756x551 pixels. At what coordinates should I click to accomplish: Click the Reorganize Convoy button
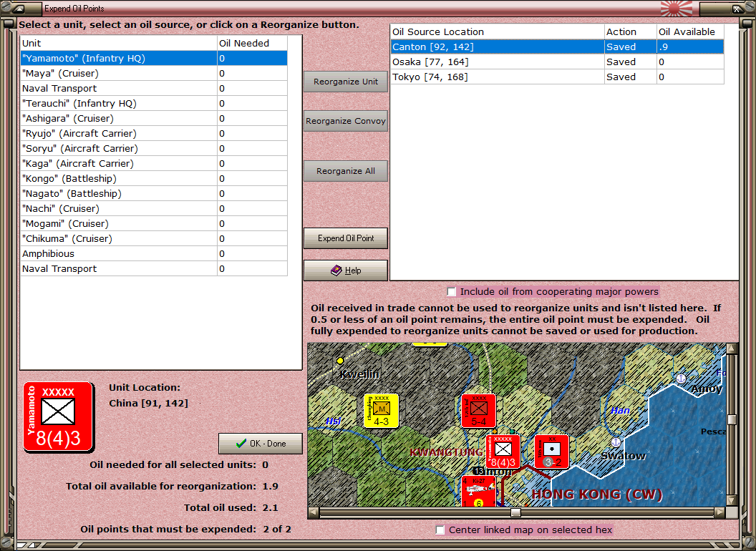coord(346,121)
